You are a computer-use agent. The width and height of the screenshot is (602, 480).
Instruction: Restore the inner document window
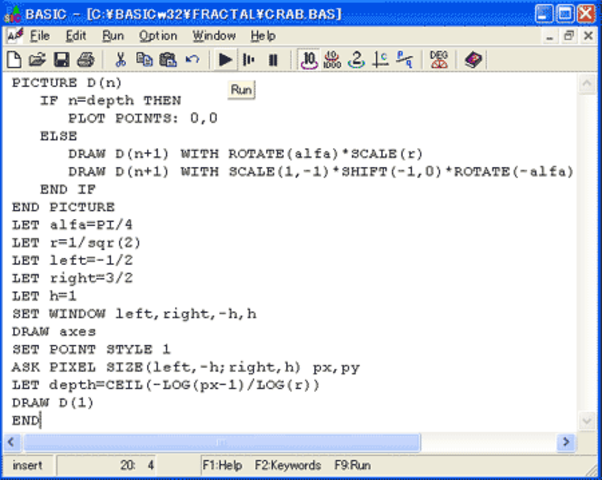tap(569, 36)
